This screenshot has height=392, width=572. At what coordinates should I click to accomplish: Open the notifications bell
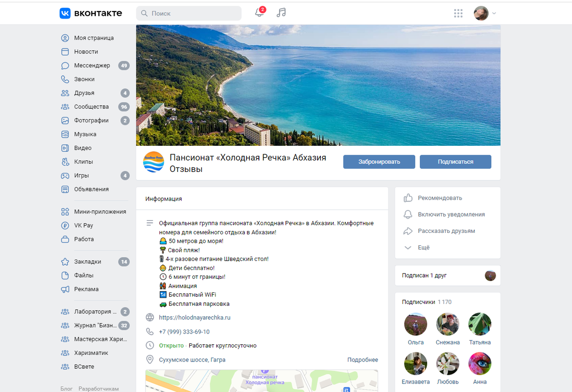click(x=260, y=13)
